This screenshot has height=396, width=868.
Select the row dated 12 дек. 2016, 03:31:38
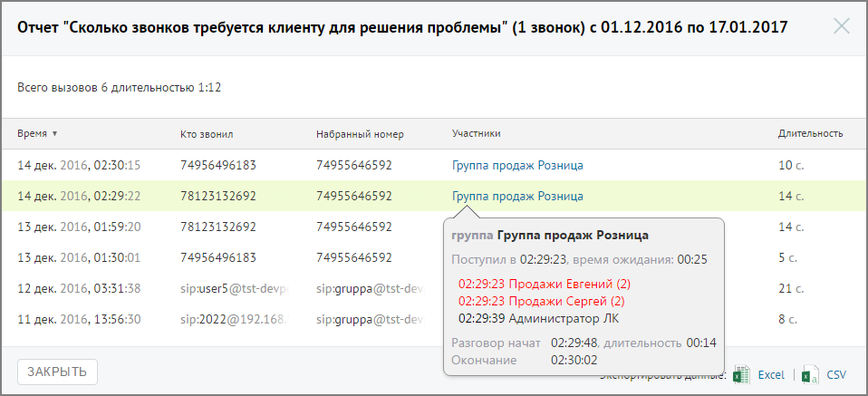(434, 288)
